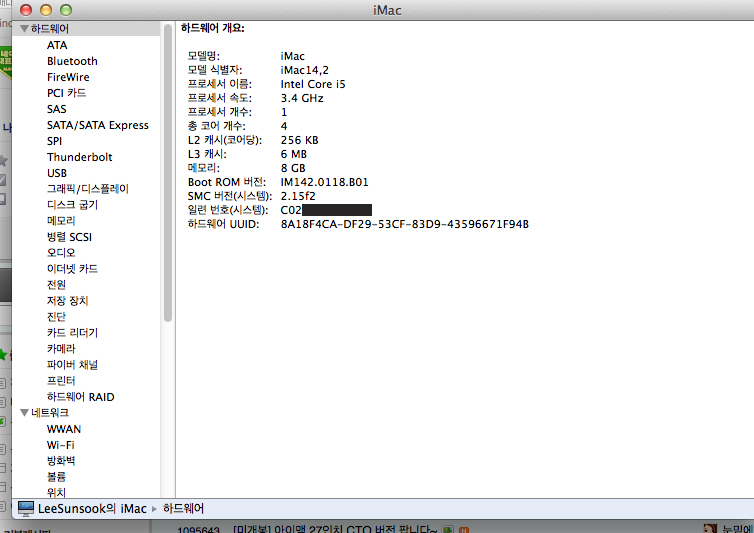Screen dimensions: 754x533
Task: Open 그래픽/디스플레이 in the sidebar
Action: click(x=87, y=189)
